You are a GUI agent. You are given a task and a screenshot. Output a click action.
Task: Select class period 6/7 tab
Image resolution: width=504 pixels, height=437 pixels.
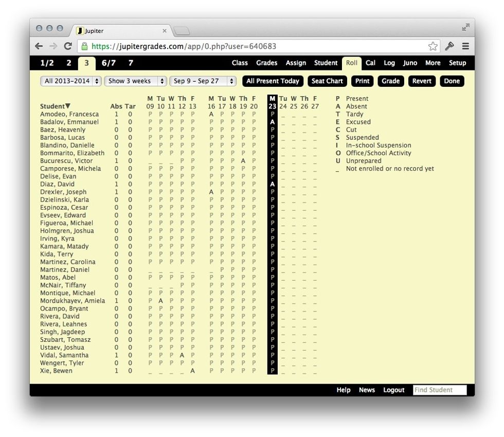click(109, 63)
